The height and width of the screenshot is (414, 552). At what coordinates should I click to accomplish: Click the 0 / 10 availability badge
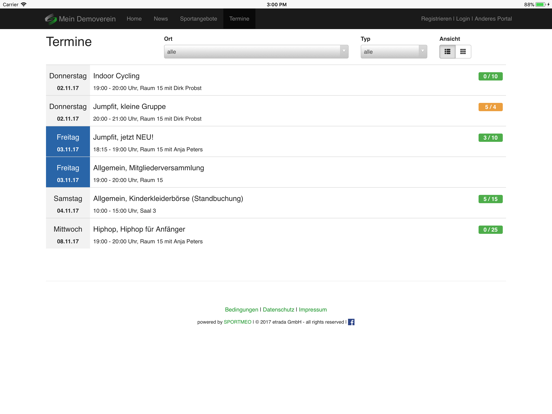point(490,76)
